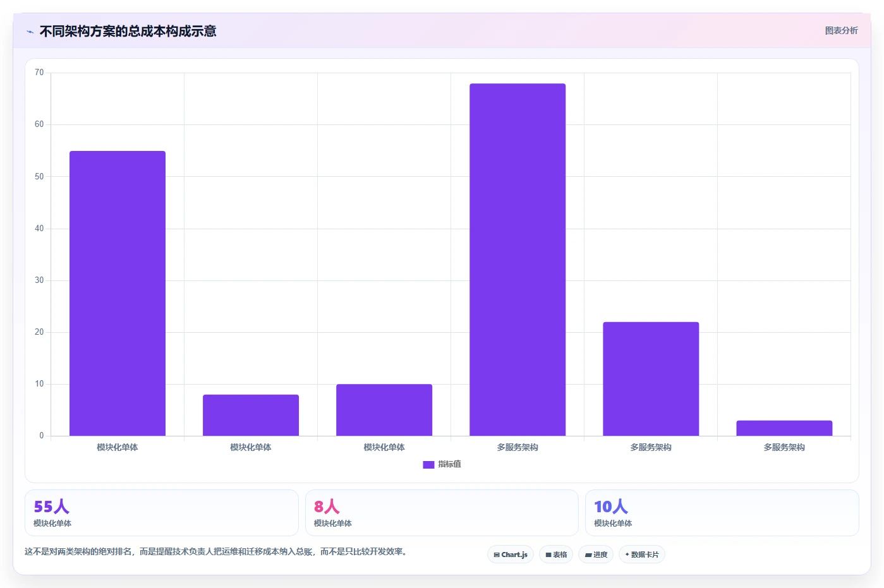This screenshot has width=884, height=588.
Task: Click the 图表分析 label in the header
Action: click(x=841, y=30)
